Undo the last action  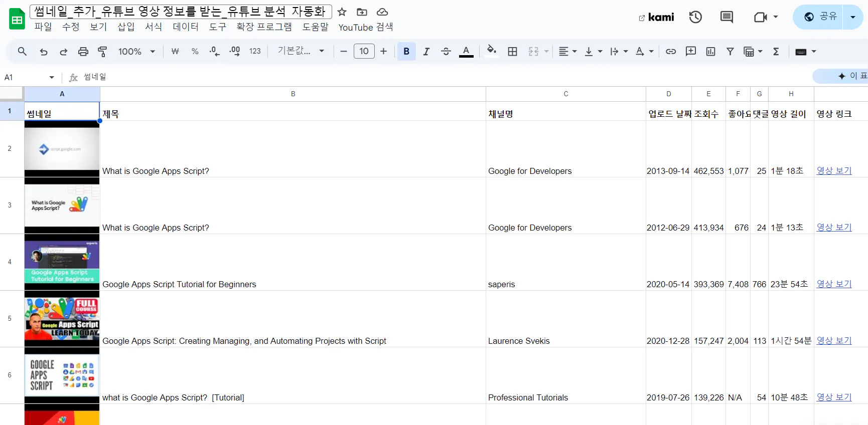tap(44, 51)
